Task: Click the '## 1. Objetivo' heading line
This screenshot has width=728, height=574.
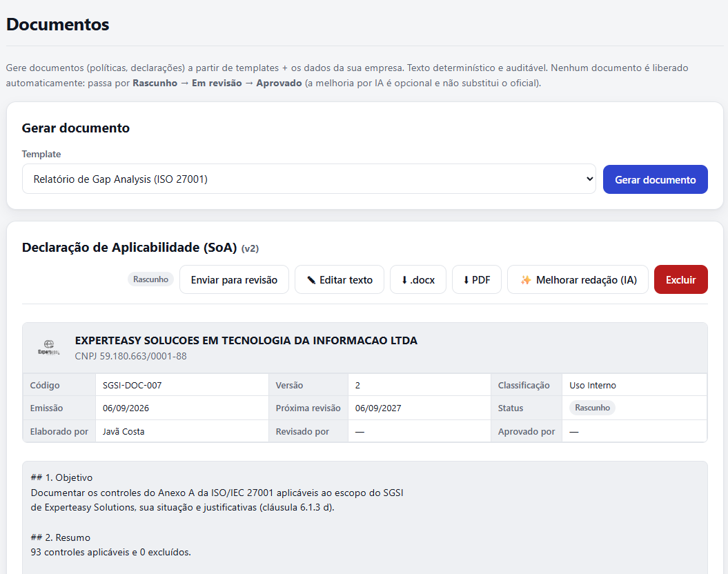Action: click(x=61, y=477)
